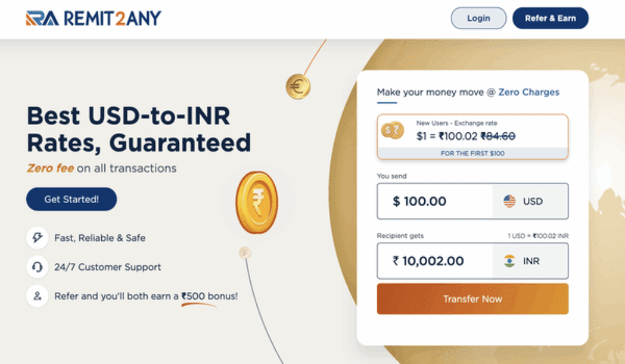Screen dimensions: 625x364
Task: Click the ₹500 bonus referral text
Action: click(210, 296)
